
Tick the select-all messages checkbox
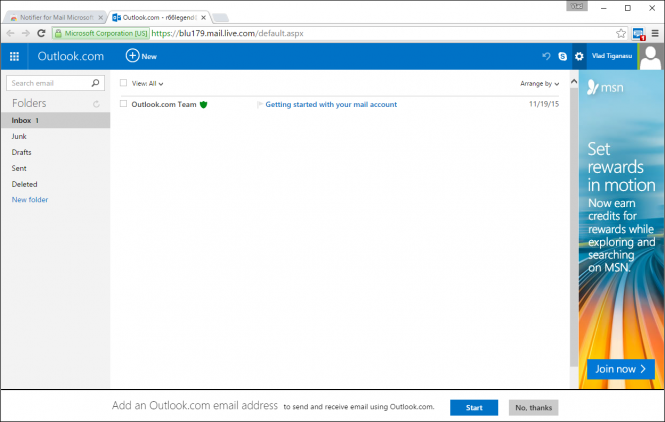[x=123, y=83]
